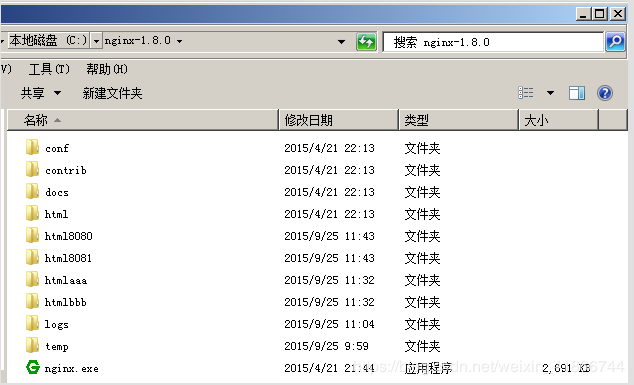Click the logs folder icon

point(32,324)
